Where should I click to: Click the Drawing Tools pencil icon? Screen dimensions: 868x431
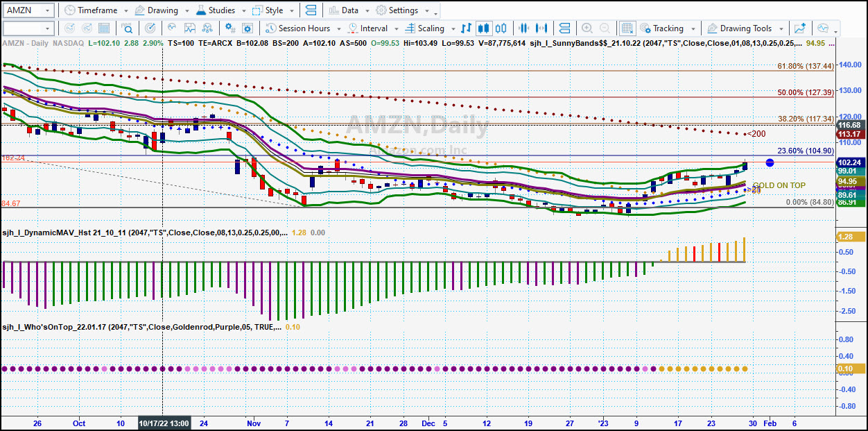[712, 28]
